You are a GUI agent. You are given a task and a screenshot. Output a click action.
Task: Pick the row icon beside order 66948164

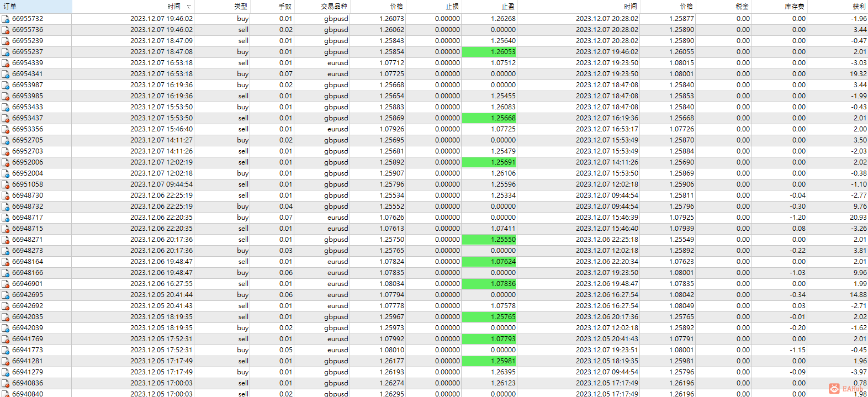[6, 262]
